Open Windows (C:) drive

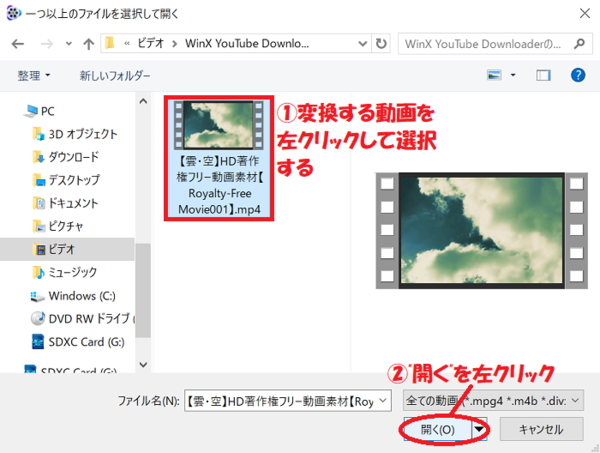(82, 296)
